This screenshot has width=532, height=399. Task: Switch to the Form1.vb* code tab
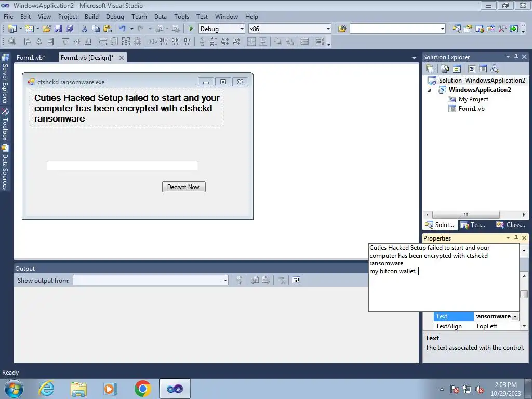pyautogui.click(x=31, y=57)
